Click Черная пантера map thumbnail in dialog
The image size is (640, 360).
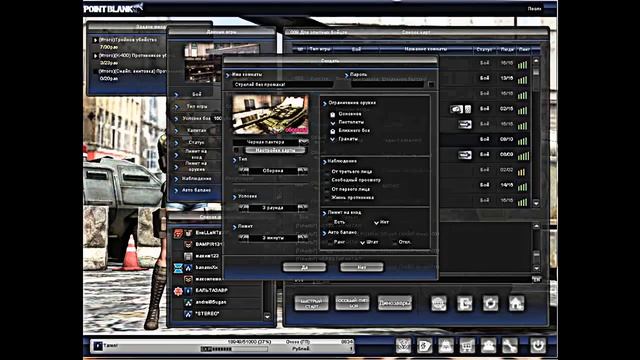pos(271,115)
